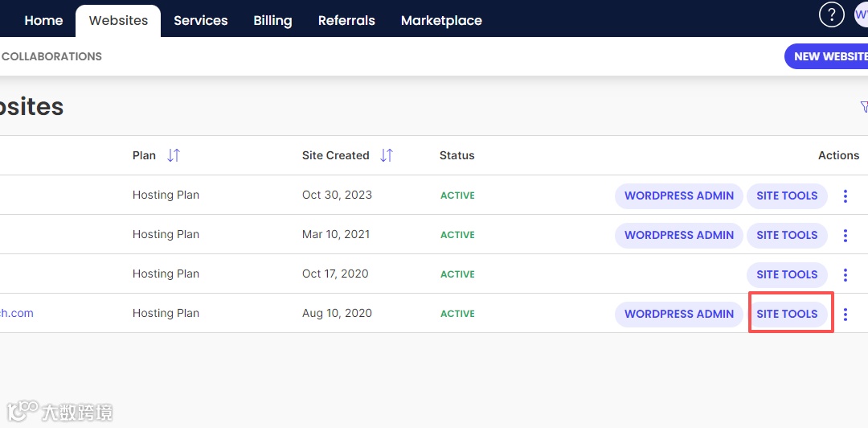Image resolution: width=868 pixels, height=428 pixels.
Task: Open Site Tools for Aug 10, 2020 site
Action: [x=787, y=314]
